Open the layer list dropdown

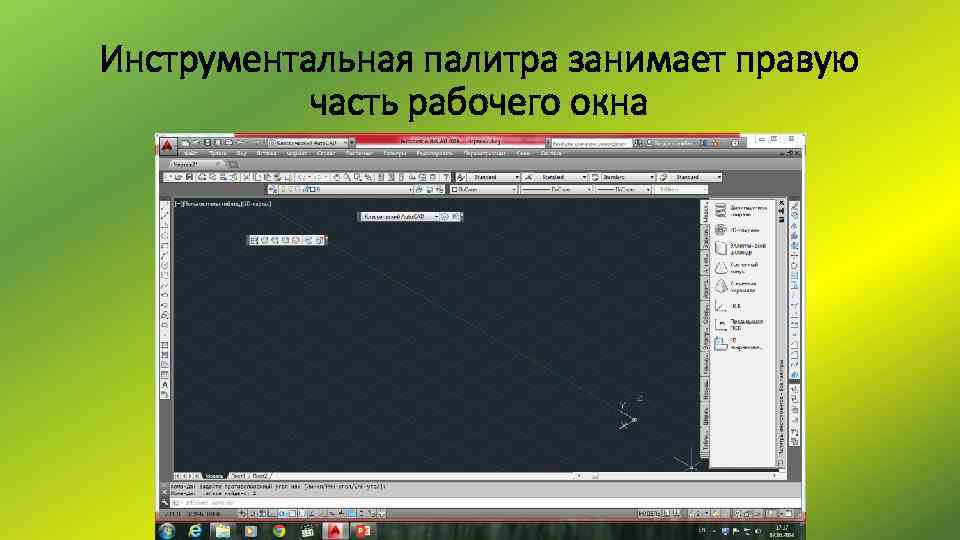tap(346, 190)
